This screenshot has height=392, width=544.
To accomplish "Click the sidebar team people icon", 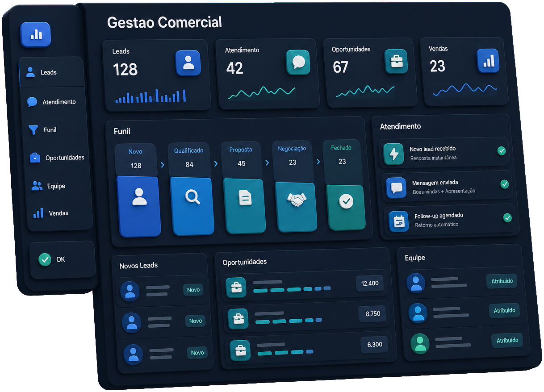I will tap(37, 186).
